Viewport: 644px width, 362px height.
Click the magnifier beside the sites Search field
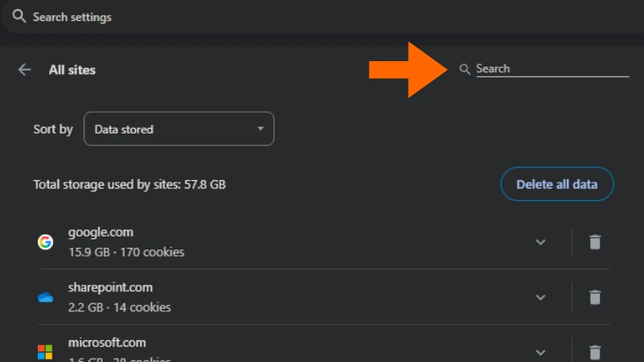464,69
